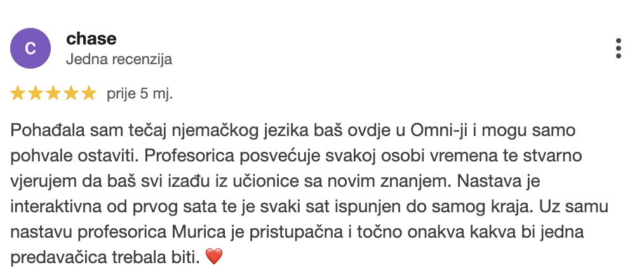Open the three-dot review options menu
The width and height of the screenshot is (644, 272).
[619, 48]
